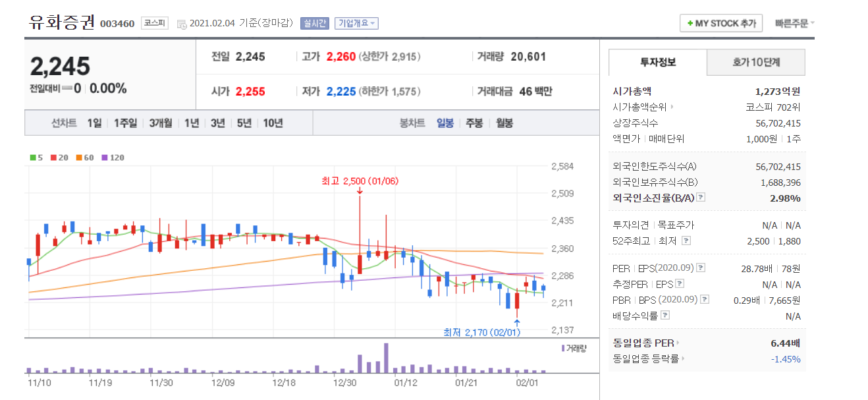Select 1주일 line chart period

[x=125, y=123]
